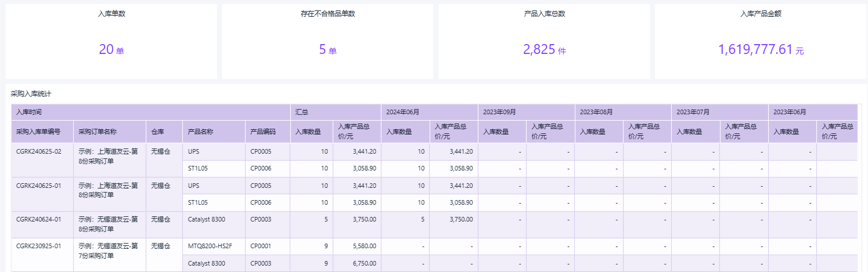Viewport: 868px width, 272px height.
Task: Click order name 无锡道友云-第7份采购订单
Action: pos(107,251)
